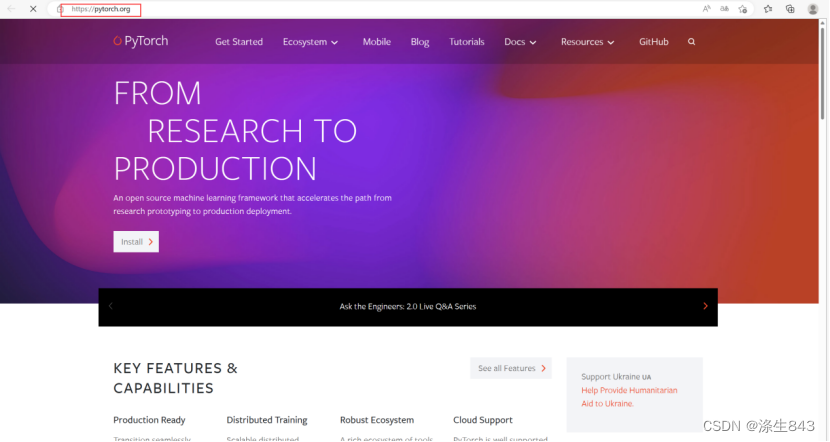
Task: Click the page vertical scrollbar
Action: 823,74
